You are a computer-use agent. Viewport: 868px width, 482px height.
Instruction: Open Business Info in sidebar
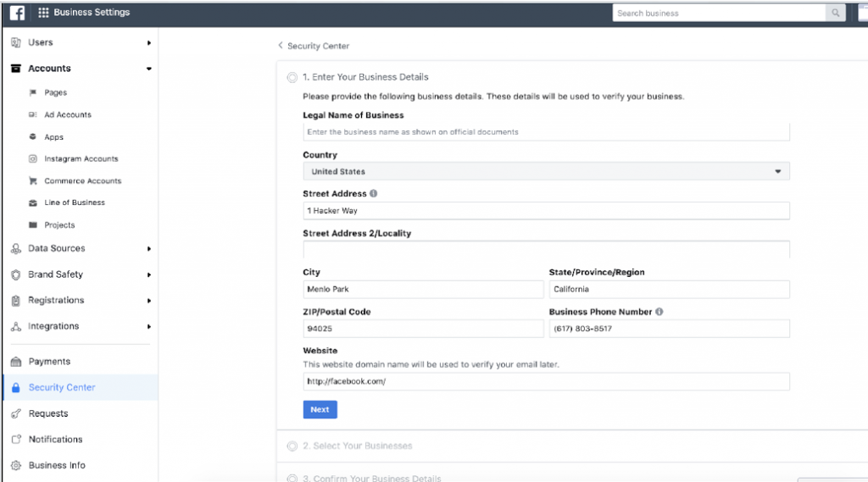coord(57,465)
